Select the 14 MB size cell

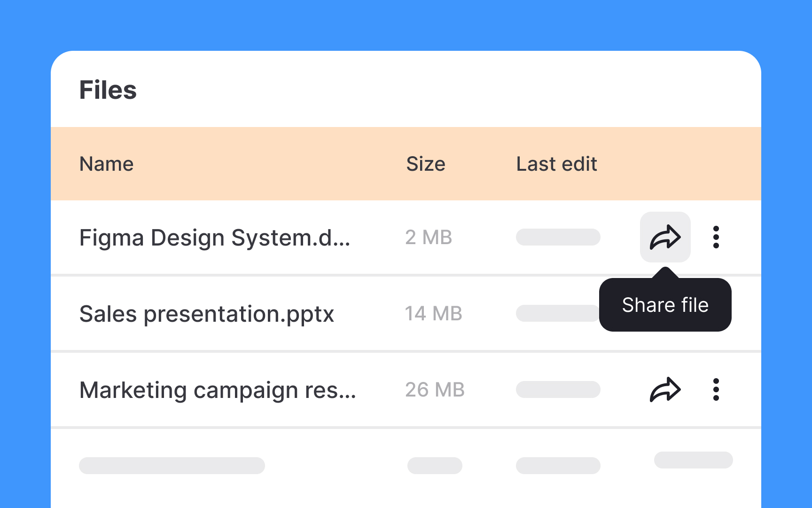[x=434, y=314]
